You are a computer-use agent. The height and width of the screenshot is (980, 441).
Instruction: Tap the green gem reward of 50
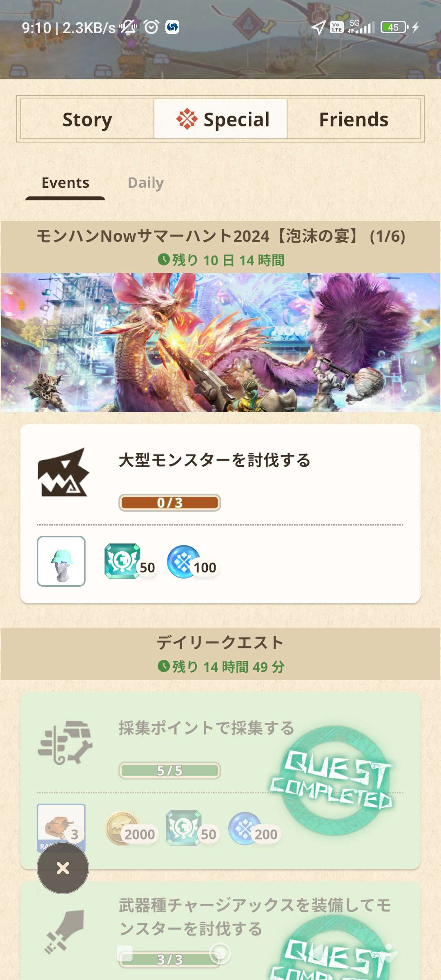129,561
